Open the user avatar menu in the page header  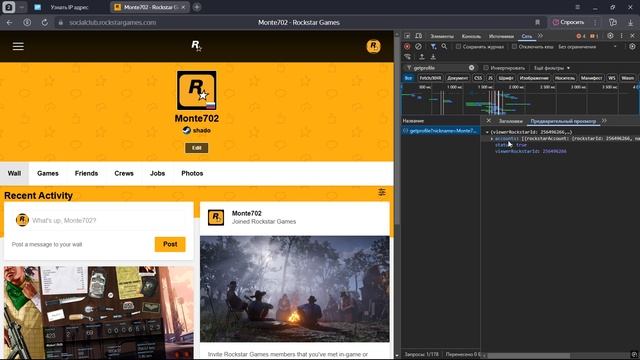tap(373, 46)
